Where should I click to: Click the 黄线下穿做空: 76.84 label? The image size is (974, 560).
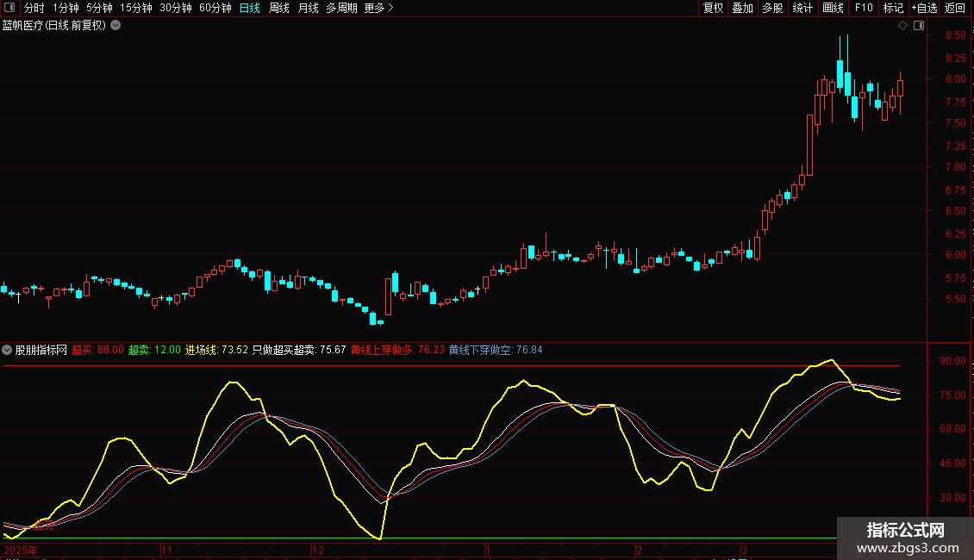tap(496, 350)
